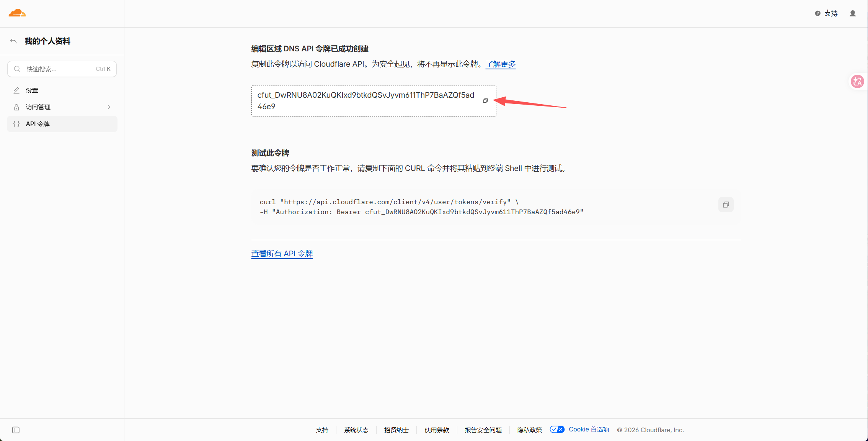
Task: Copy the API token using copy icon
Action: tap(485, 101)
